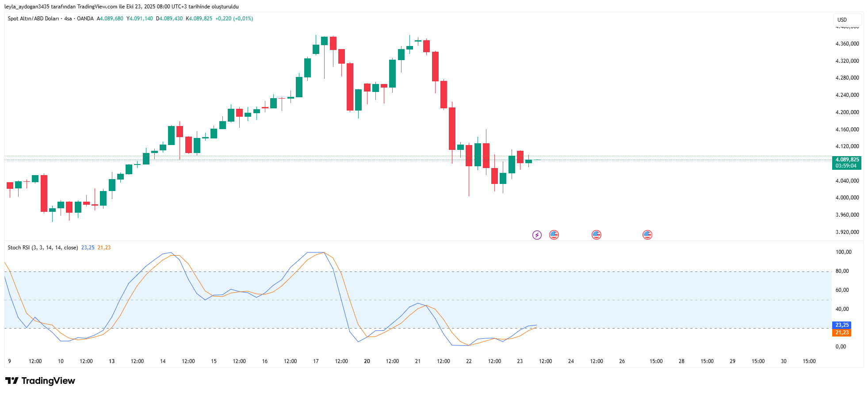Click the 4.000,000 level on price scale
The height and width of the screenshot is (394, 868).
coord(847,198)
